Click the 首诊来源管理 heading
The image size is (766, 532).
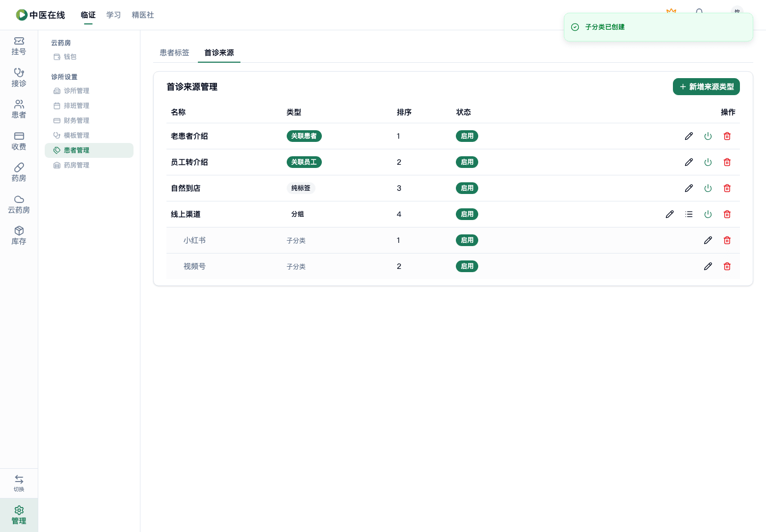[x=192, y=87]
